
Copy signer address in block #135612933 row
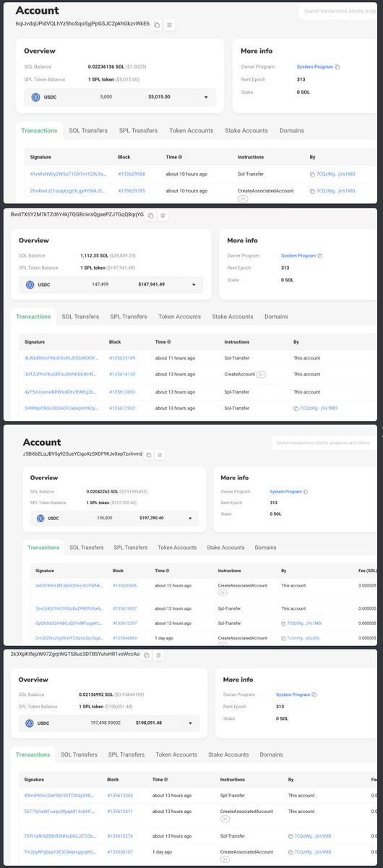[296, 409]
